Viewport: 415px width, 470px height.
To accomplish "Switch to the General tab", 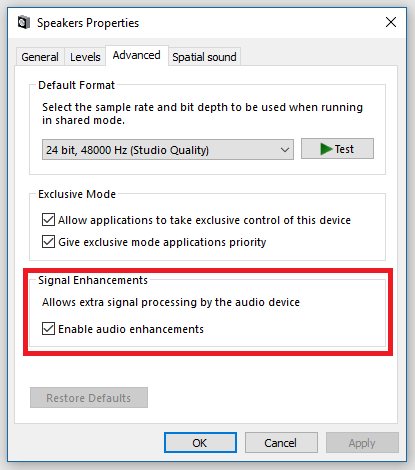I will click(40, 57).
